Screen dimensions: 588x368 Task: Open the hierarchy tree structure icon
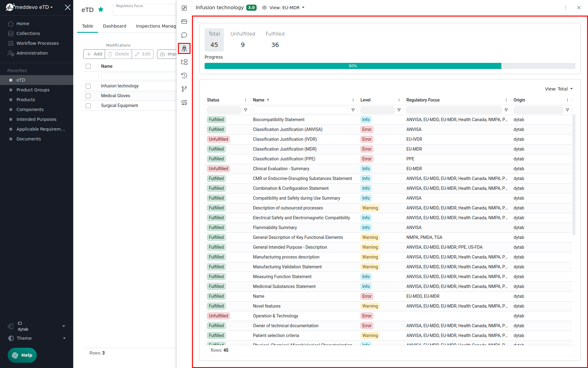pos(184,62)
